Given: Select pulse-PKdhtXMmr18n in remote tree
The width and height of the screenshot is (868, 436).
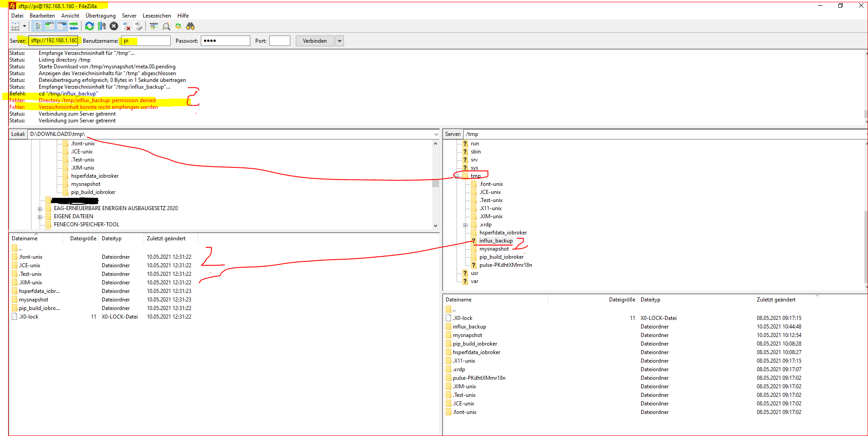Looking at the screenshot, I should [506, 265].
